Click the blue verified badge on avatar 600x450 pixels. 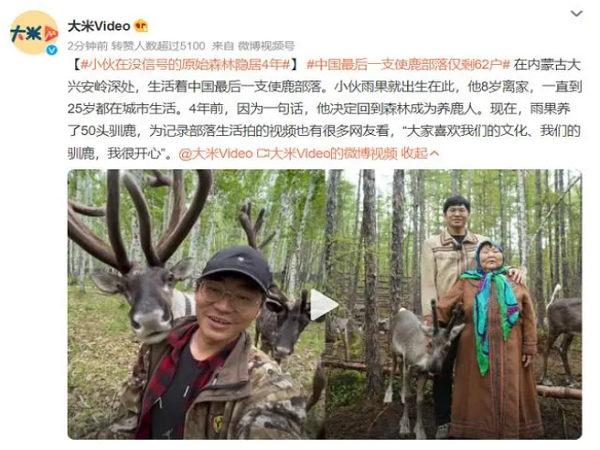(52, 50)
